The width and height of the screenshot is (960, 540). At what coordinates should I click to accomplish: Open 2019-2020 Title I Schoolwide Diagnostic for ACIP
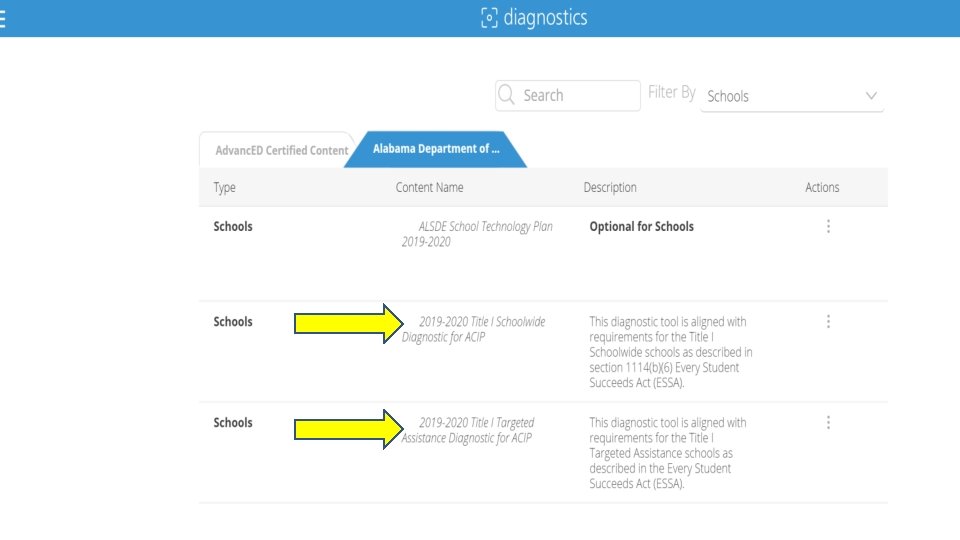474,329
